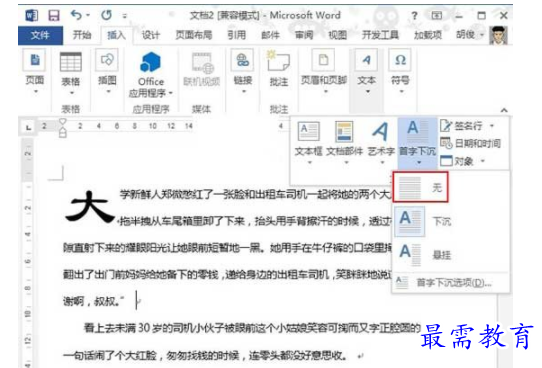Select the 插入 tab

[x=116, y=35]
